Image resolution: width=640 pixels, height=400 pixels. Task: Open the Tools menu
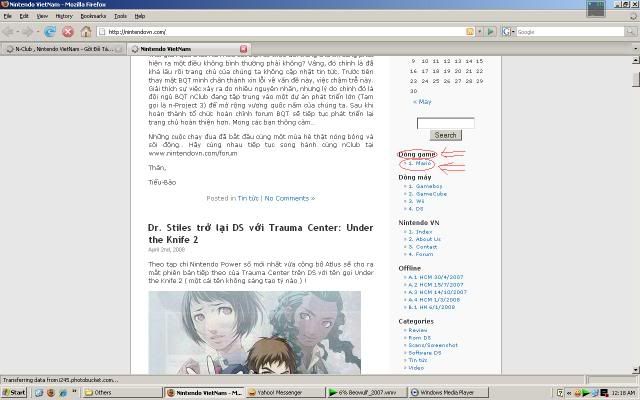120,16
